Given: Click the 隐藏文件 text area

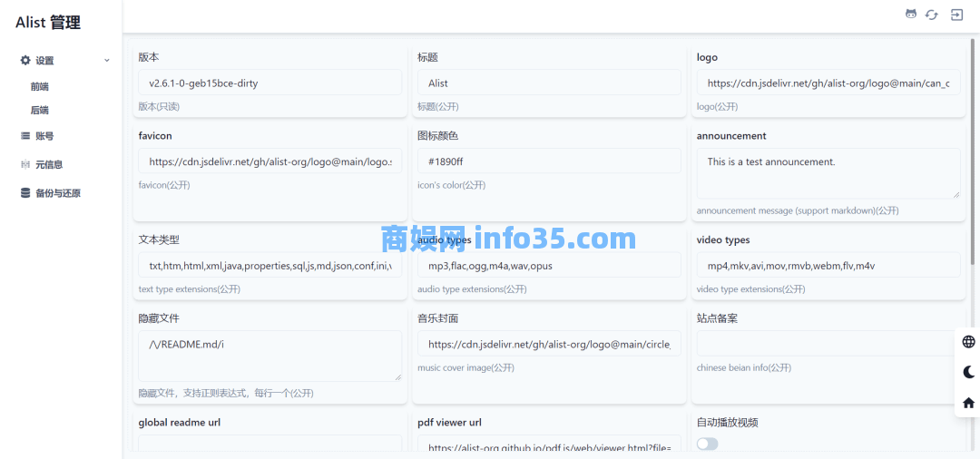Looking at the screenshot, I should coord(270,356).
